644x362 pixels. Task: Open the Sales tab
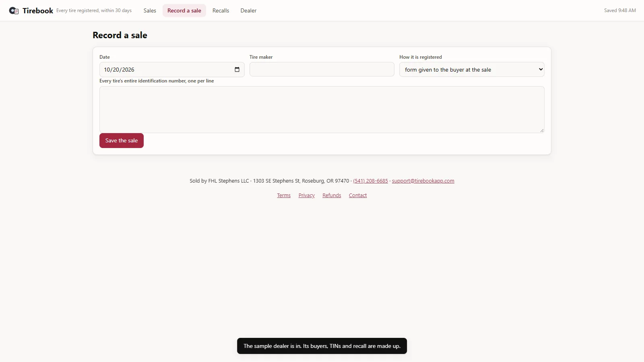pyautogui.click(x=150, y=10)
